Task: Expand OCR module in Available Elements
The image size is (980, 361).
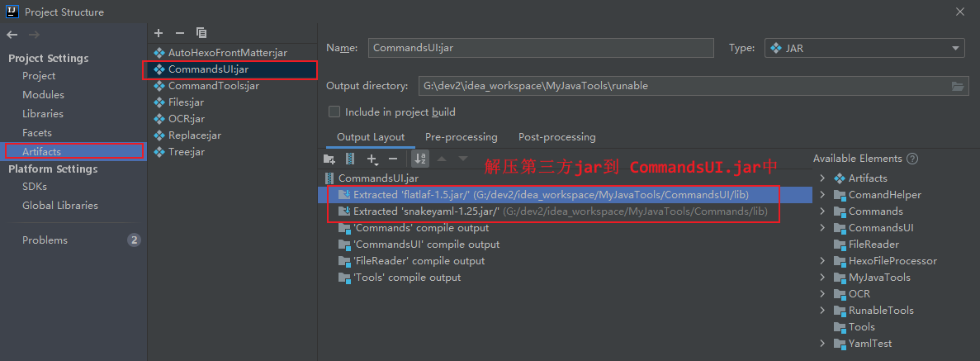Action: (x=822, y=293)
